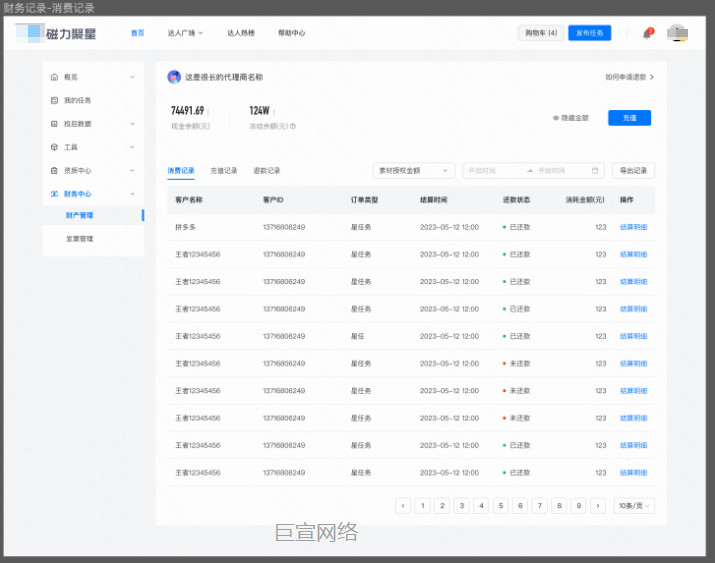This screenshot has height=563, width=715.
Task: Go to page 8 in pagination
Action: click(559, 506)
